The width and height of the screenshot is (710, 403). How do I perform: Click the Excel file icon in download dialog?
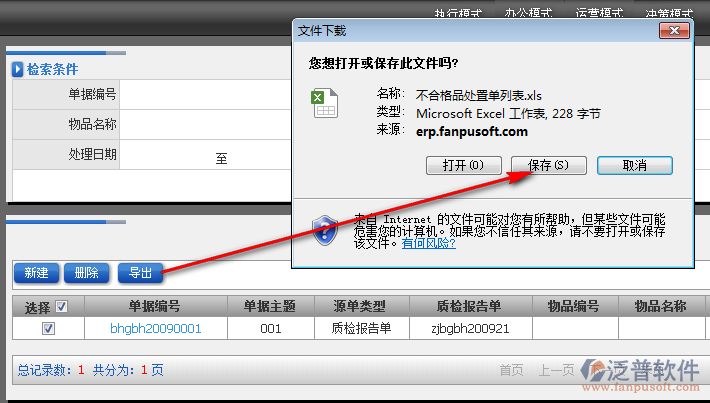[321, 103]
